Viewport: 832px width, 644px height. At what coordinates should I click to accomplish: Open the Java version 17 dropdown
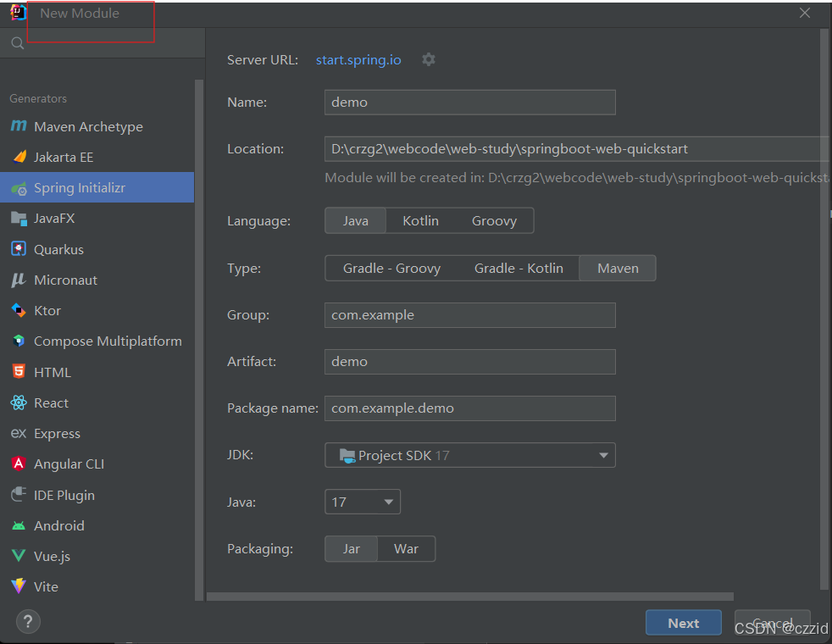pyautogui.click(x=363, y=502)
